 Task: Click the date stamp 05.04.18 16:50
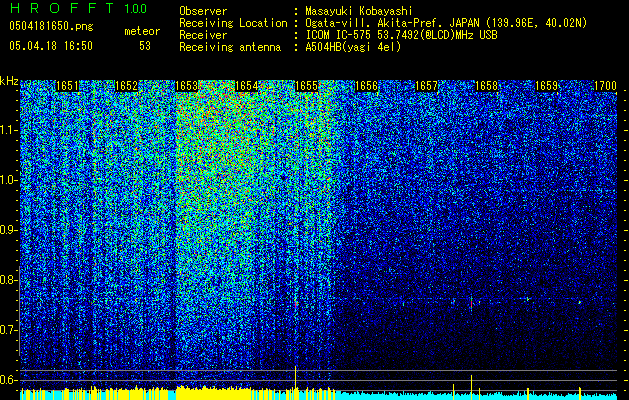[51, 46]
